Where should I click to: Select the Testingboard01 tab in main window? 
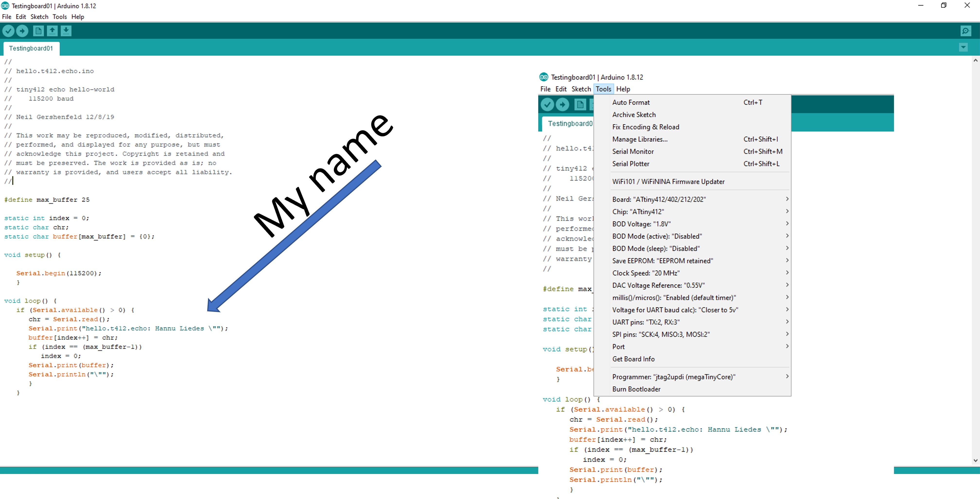(x=31, y=48)
